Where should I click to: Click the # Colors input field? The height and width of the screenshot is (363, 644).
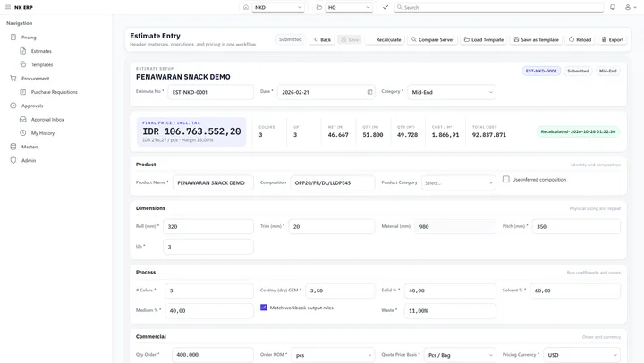209,291
